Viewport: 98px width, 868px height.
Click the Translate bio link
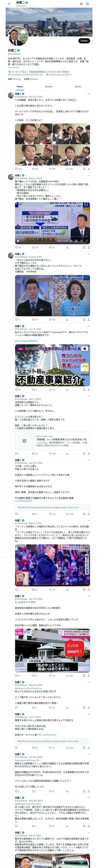pos(14,68)
